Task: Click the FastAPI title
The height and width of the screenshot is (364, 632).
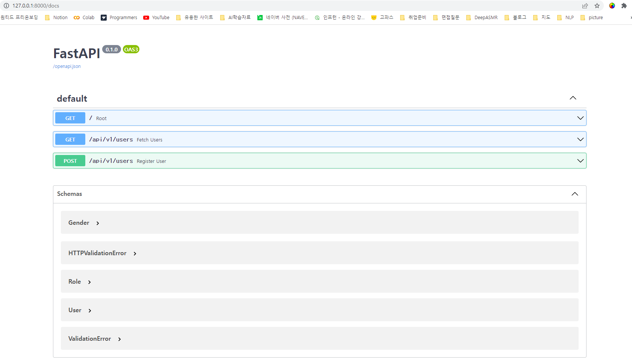Action: click(77, 53)
